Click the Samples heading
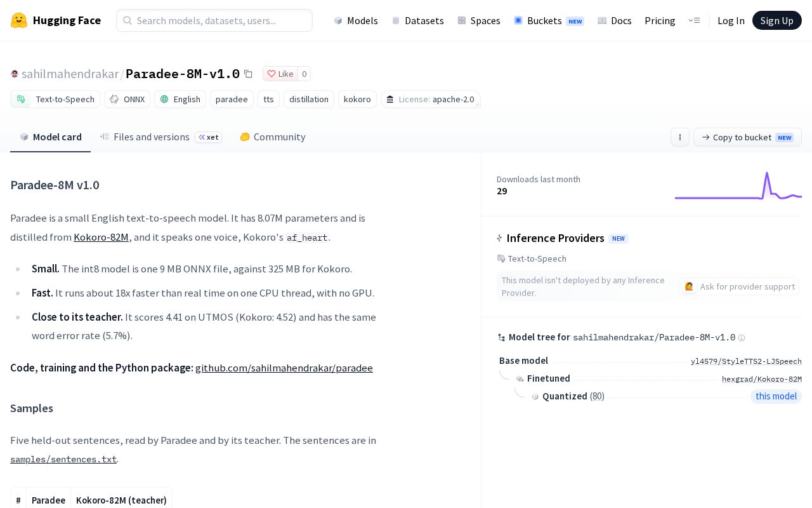This screenshot has height=508, width=812. click(x=32, y=408)
